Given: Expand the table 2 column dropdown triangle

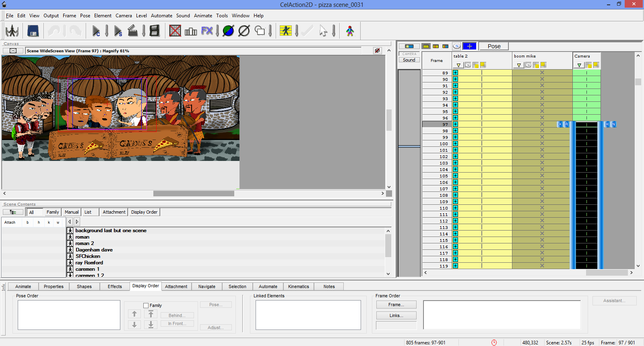Looking at the screenshot, I should click(x=458, y=65).
